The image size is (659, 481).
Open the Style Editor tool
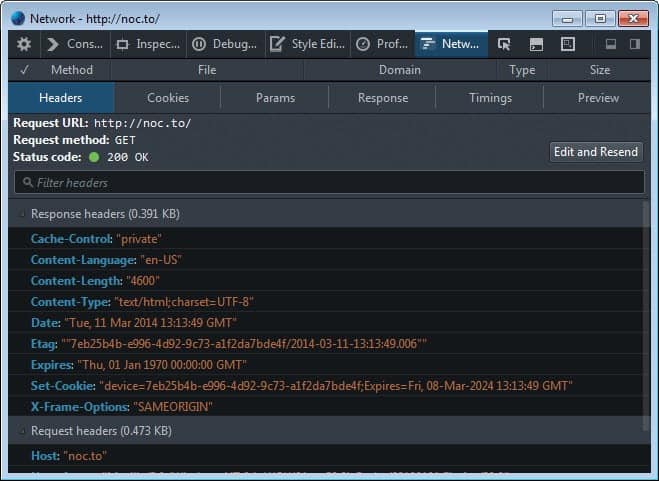pyautogui.click(x=306, y=44)
